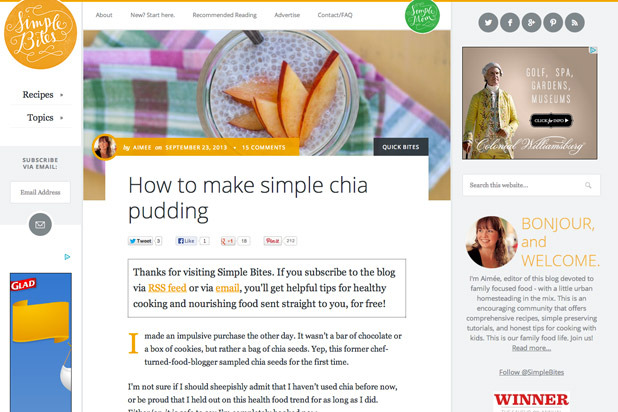Follow the RSS feed link
Screen dimensions: 618x412
[167, 288]
